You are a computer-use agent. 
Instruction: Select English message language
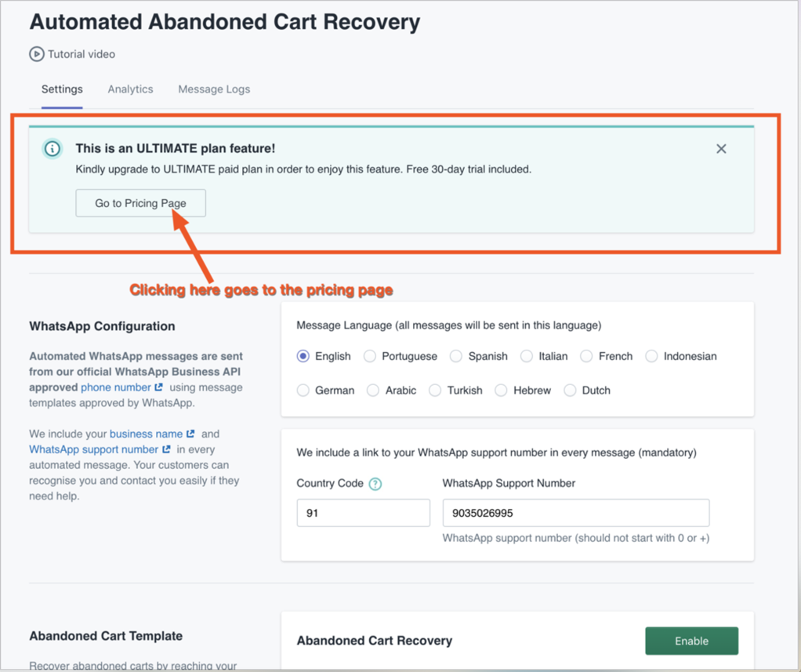pos(303,356)
